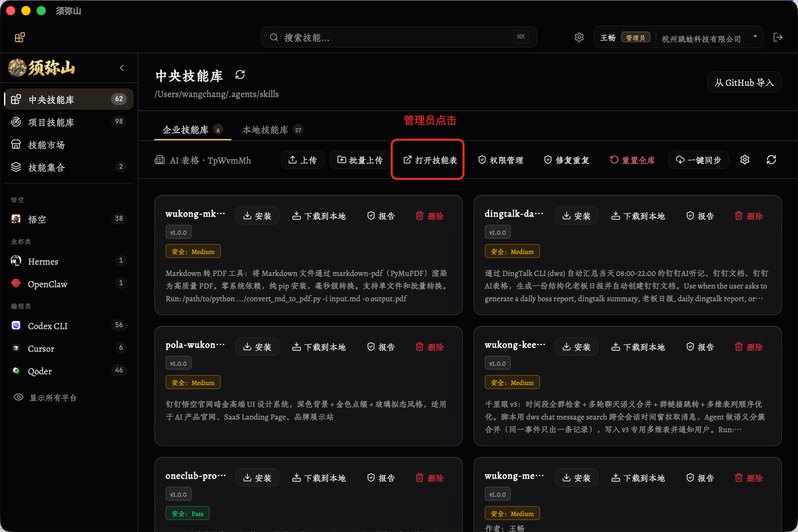
Task: Delete the dingtalk-da skill
Action: pos(749,216)
